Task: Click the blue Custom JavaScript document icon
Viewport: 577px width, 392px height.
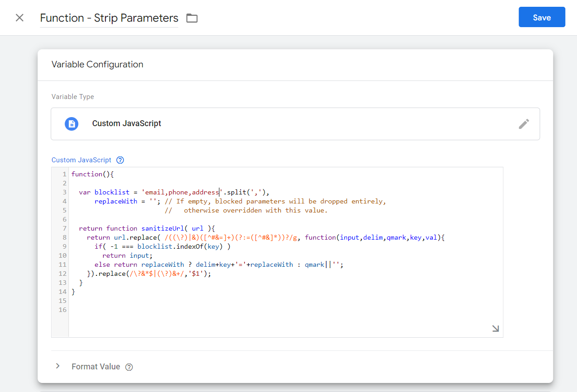Action: click(71, 123)
